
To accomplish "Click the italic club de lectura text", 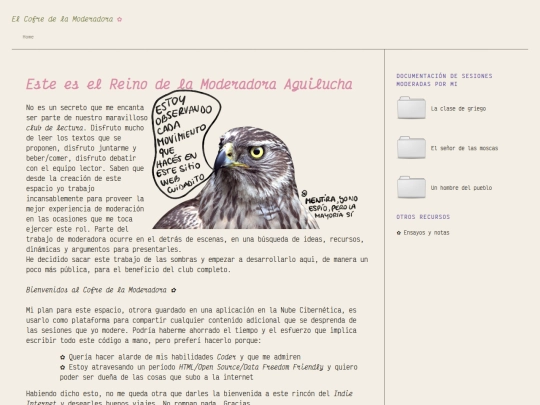I will point(54,128).
